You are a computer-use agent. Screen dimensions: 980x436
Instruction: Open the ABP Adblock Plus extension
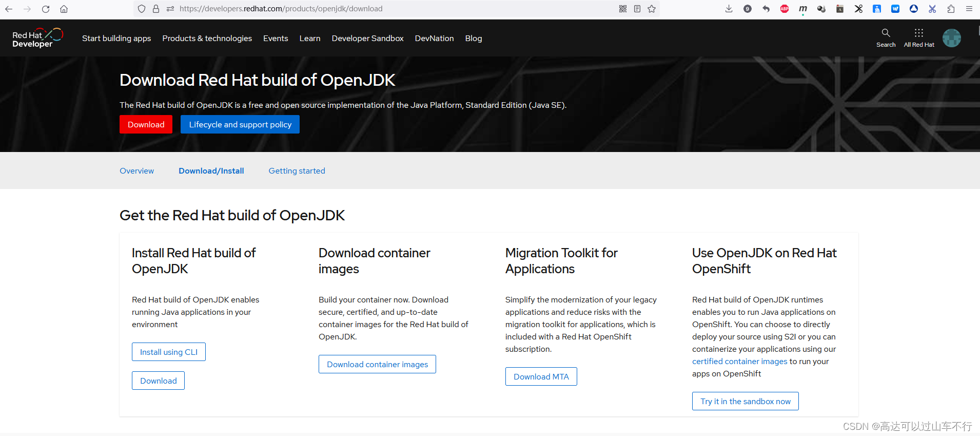pyautogui.click(x=785, y=9)
